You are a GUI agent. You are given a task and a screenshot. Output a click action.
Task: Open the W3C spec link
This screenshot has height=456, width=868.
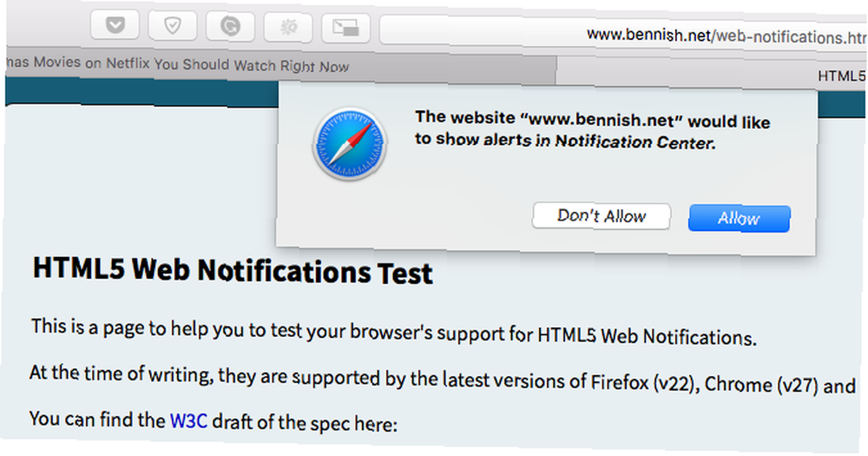(x=188, y=421)
